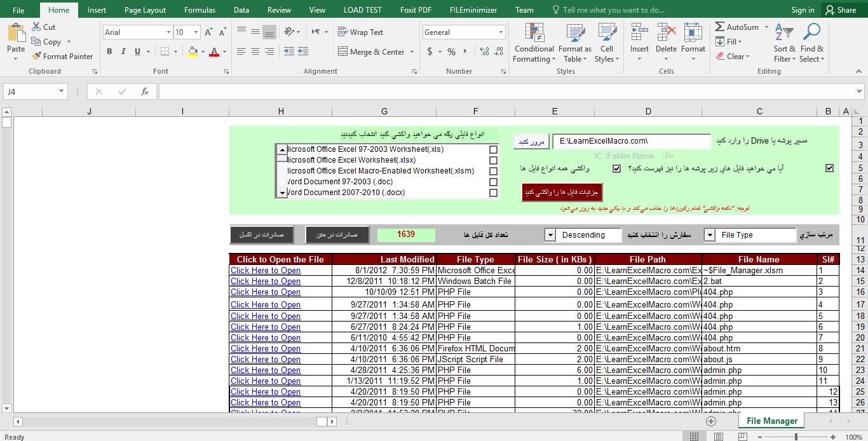Image resolution: width=868 pixels, height=441 pixels.
Task: Toggle Italic formatting
Action: click(x=122, y=51)
